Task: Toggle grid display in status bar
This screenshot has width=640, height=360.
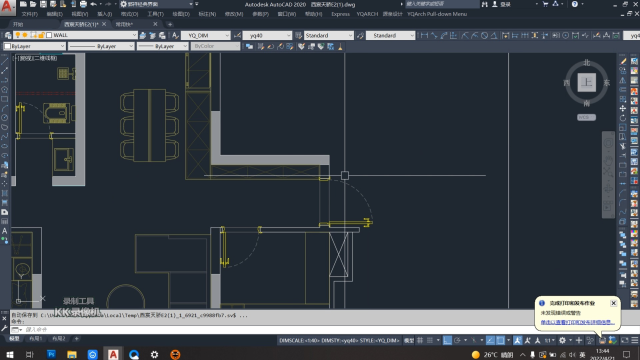Action: (420, 340)
